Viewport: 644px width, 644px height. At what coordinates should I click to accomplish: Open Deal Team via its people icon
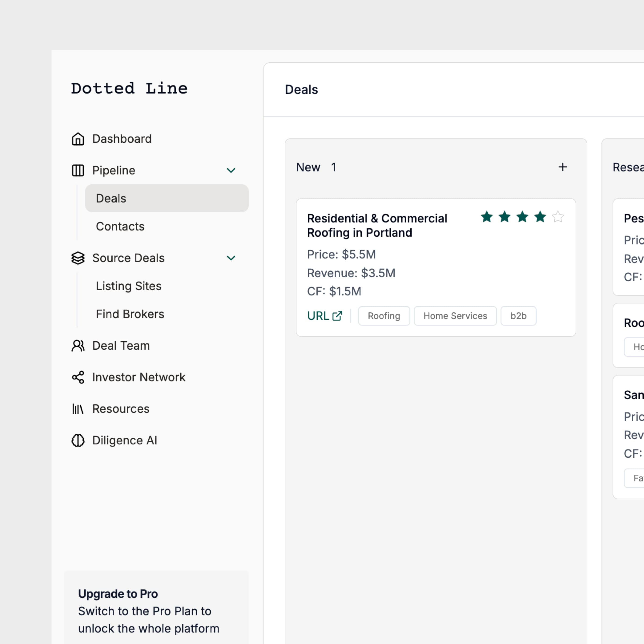[x=78, y=346]
